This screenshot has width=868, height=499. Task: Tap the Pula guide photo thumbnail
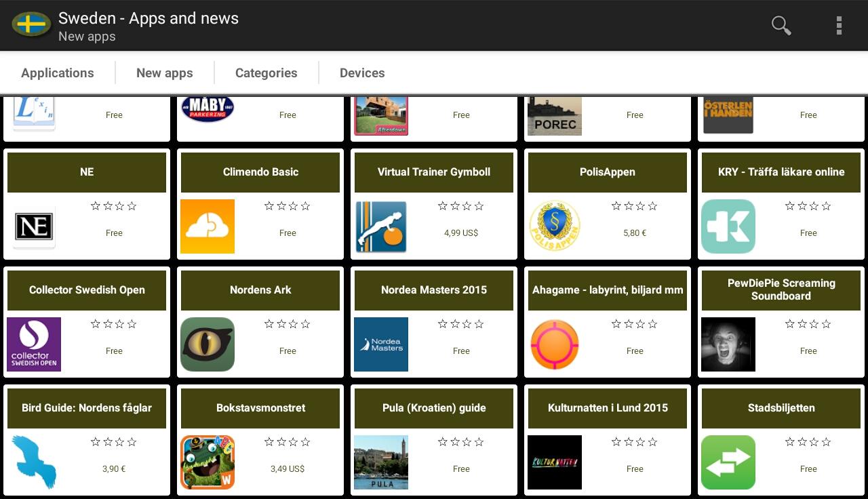tap(381, 462)
